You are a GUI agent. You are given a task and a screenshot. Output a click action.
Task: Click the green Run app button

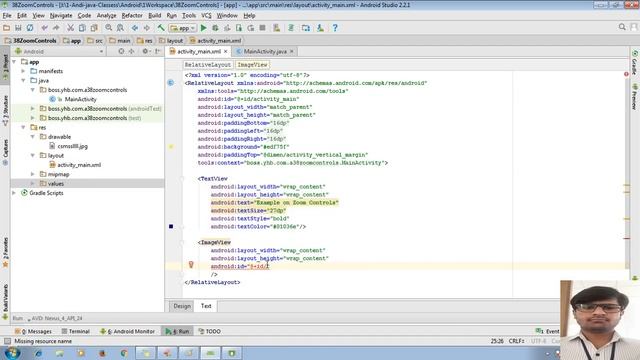pos(203,28)
